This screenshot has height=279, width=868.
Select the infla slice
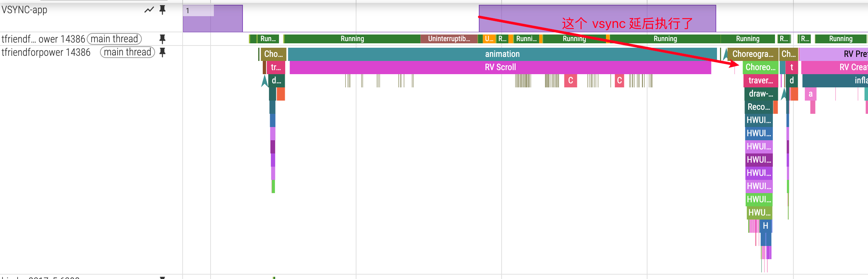(835, 80)
